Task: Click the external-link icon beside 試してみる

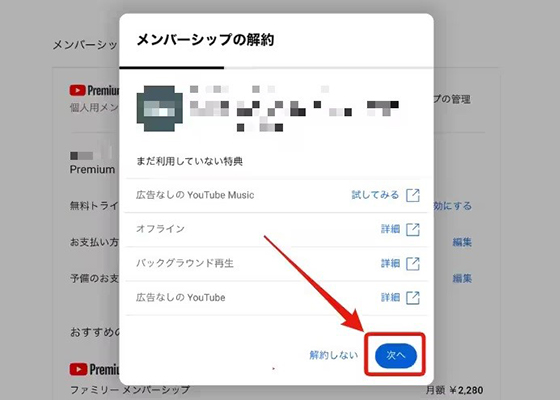Action: (x=413, y=195)
